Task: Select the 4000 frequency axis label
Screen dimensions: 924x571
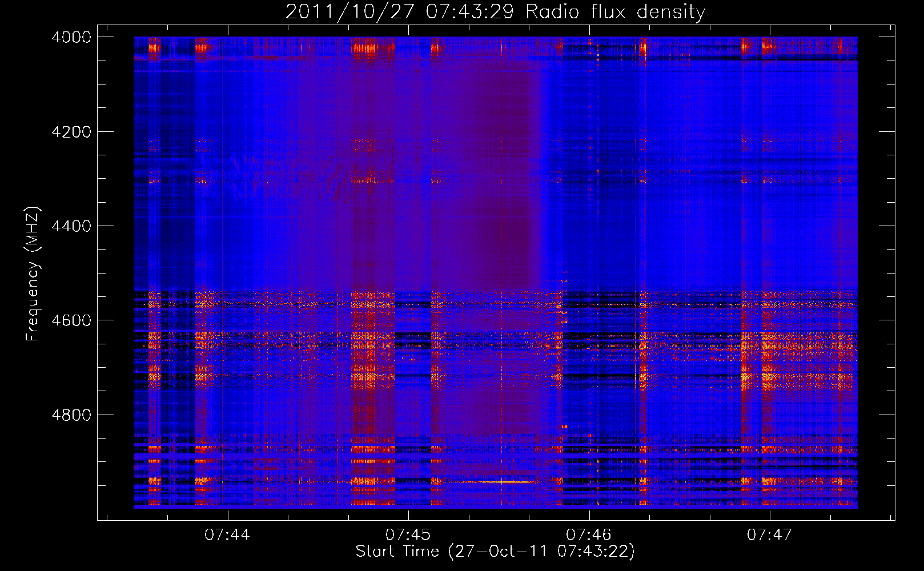Action: 71,37
